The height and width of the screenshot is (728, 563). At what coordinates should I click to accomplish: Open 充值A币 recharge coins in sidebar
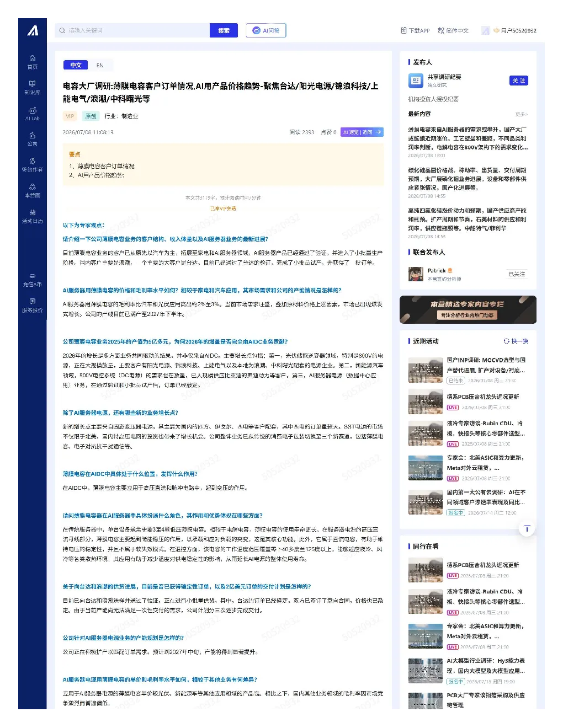tap(33, 280)
